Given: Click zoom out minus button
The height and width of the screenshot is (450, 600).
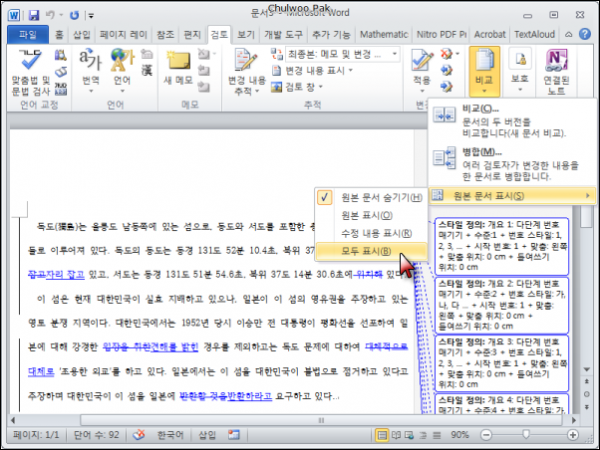Looking at the screenshot, I should point(486,435).
